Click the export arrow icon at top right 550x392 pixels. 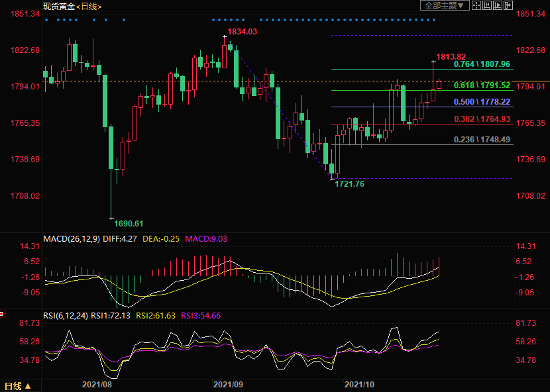tap(508, 5)
